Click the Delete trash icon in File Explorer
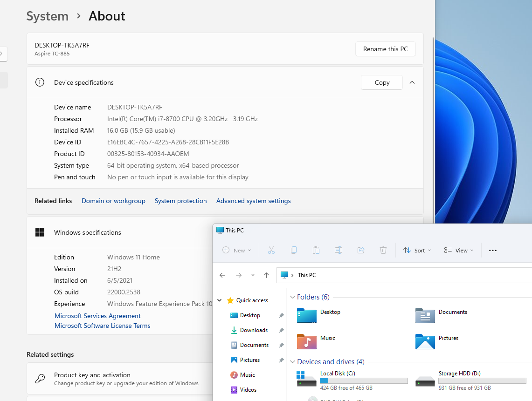 tap(383, 250)
